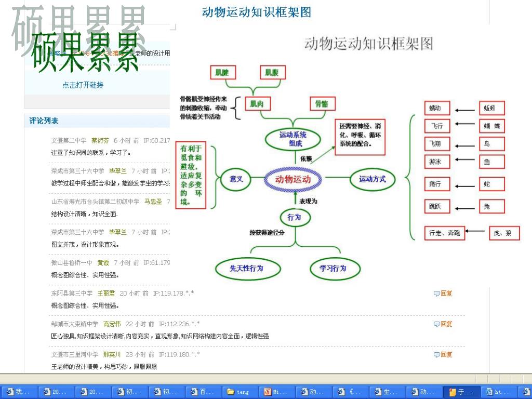532x399 pixels.
Task: Click the 邹城市大束镇中学 school name text
Action: [x=75, y=324]
